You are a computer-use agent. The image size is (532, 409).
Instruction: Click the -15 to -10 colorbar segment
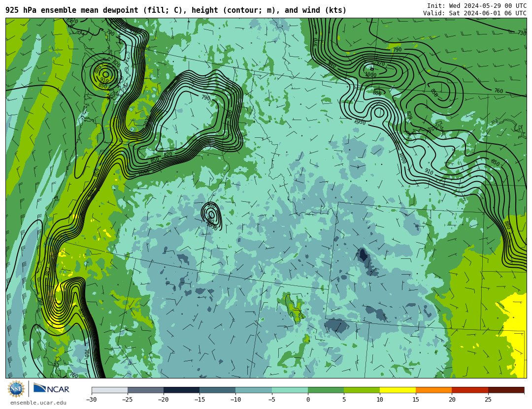pyautogui.click(x=218, y=390)
